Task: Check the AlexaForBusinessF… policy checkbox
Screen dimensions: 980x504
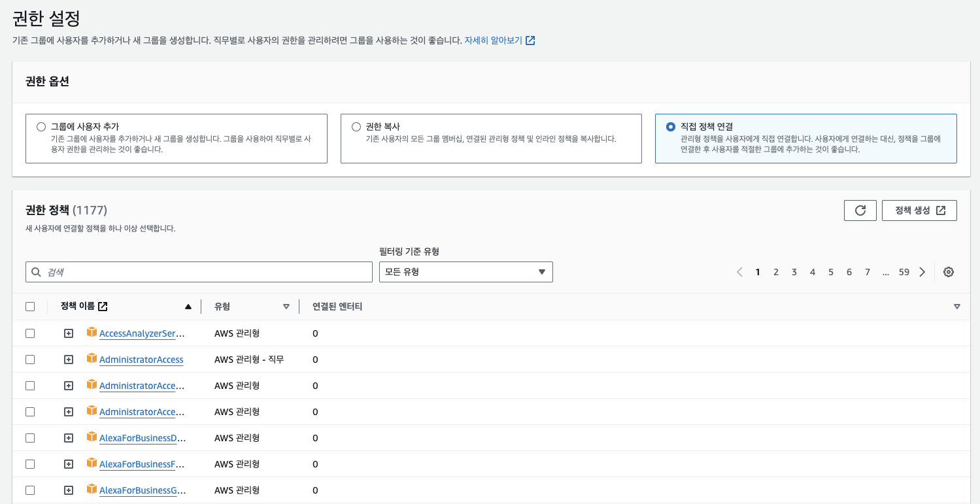Action: click(x=30, y=464)
